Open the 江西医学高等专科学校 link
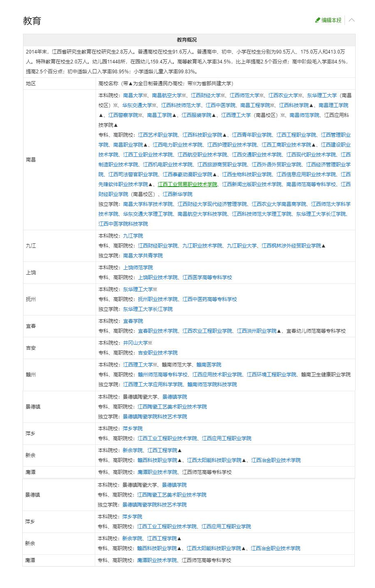The image size is (375, 588). tap(207, 278)
